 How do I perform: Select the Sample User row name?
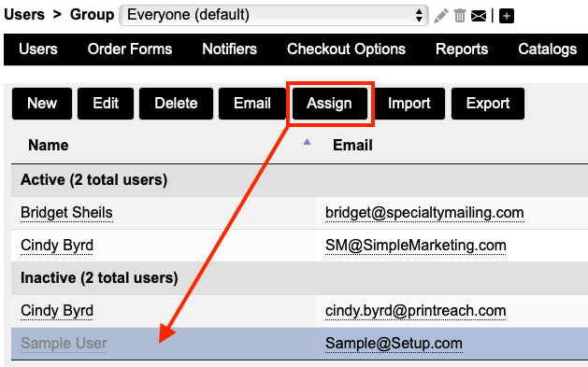(x=64, y=344)
